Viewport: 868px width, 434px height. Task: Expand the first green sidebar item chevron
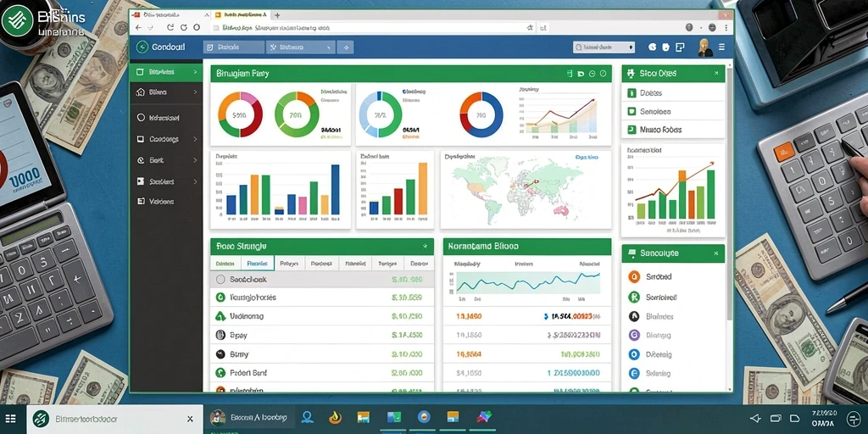(x=195, y=72)
